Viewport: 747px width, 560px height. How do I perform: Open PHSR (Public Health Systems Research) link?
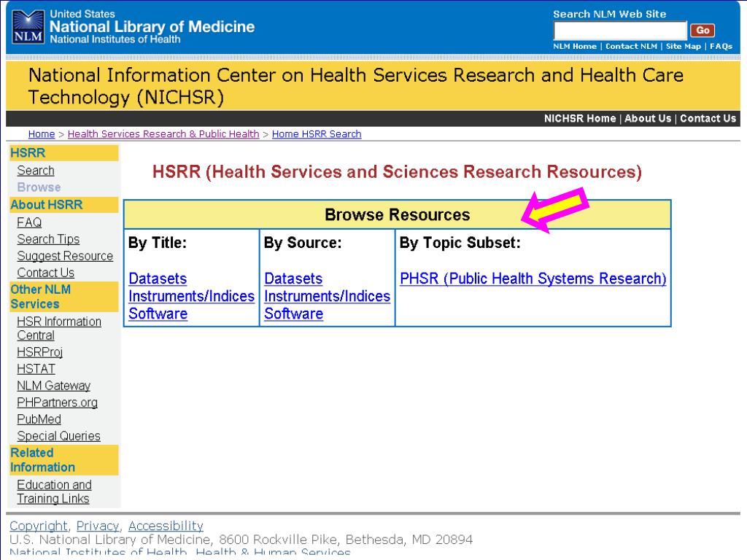(533, 279)
